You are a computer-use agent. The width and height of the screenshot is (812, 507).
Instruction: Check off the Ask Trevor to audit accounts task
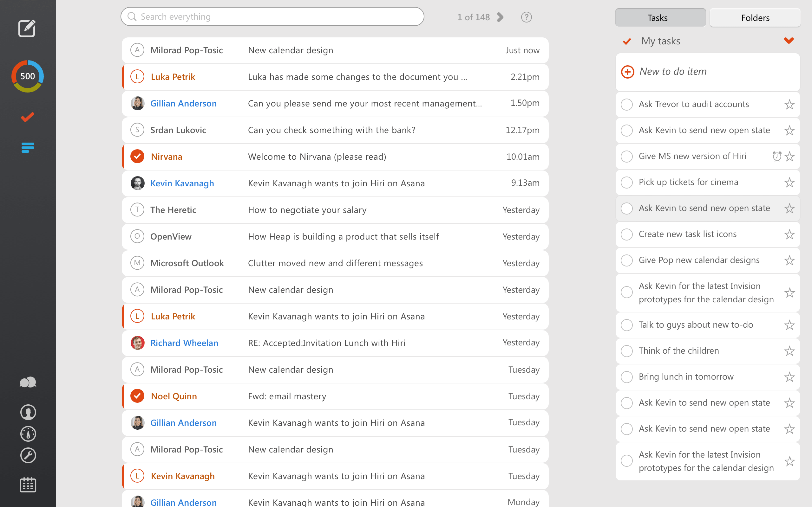coord(627,104)
